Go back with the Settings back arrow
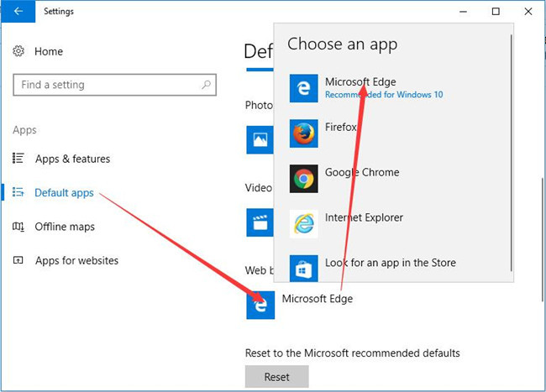Viewport: 546px width, 392px height. [x=18, y=11]
